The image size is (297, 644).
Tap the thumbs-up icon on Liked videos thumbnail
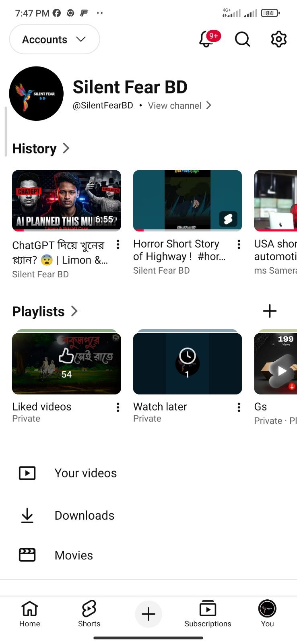click(66, 355)
